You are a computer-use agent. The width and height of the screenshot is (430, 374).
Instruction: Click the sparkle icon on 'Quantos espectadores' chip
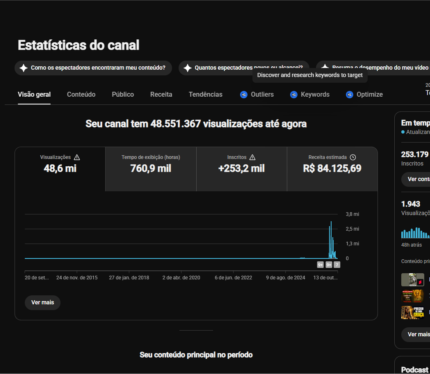187,68
